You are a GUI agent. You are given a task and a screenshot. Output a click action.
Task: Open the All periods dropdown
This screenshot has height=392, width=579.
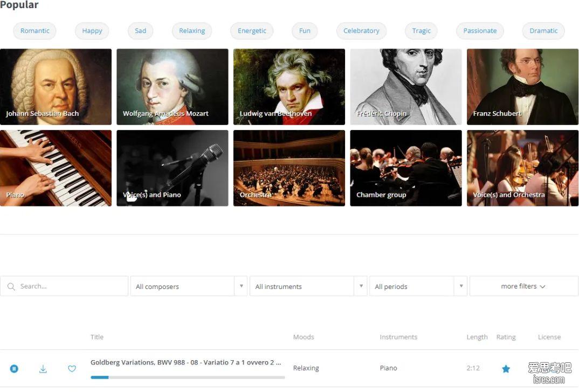coord(418,286)
